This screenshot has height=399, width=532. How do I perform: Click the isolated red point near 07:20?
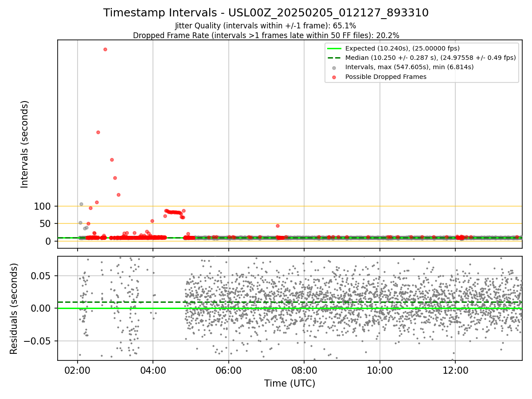coord(278,226)
